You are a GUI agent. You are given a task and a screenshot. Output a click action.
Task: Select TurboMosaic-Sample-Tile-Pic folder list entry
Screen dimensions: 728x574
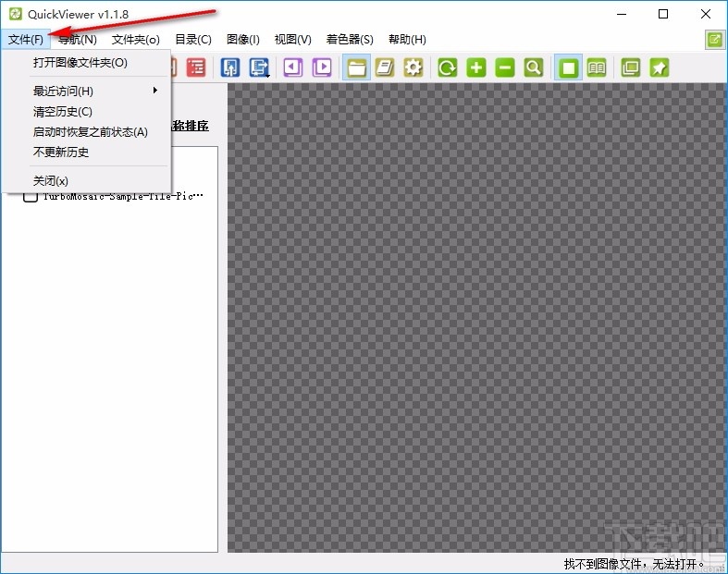point(123,196)
